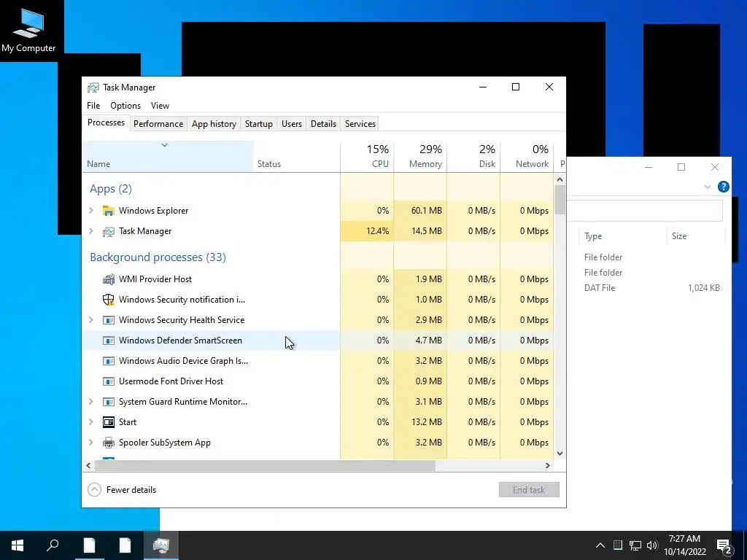
Task: Click the horizontal scrollbar left arrow
Action: [x=88, y=466]
